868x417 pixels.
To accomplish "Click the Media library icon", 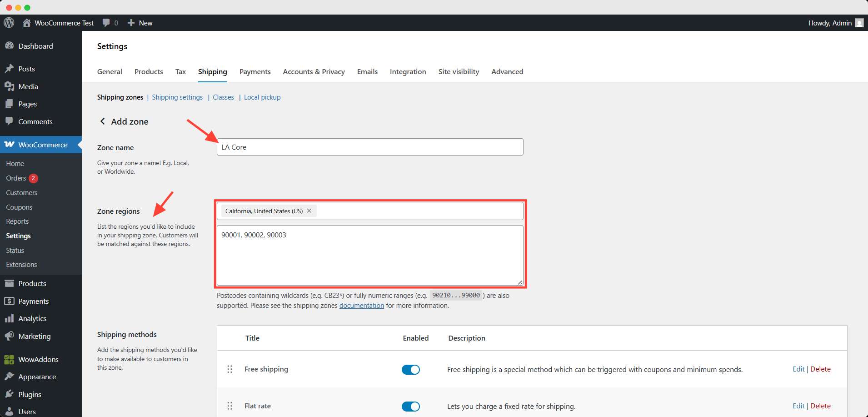I will tap(9, 86).
